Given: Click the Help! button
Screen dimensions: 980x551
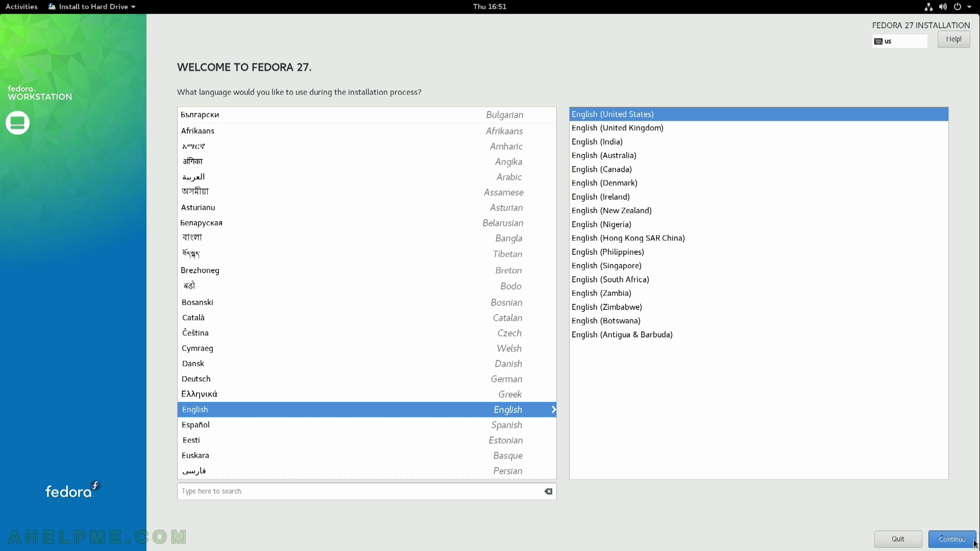Looking at the screenshot, I should pyautogui.click(x=953, y=39).
